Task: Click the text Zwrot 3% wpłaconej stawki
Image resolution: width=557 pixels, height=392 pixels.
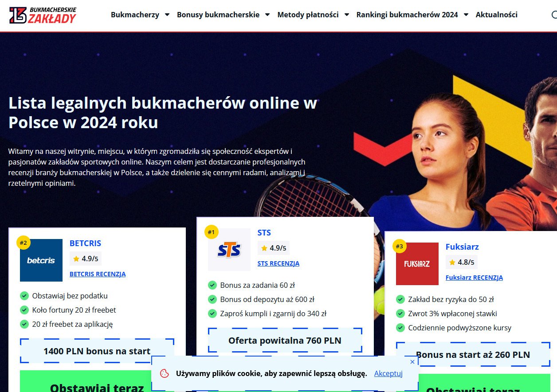Action: pos(453,314)
